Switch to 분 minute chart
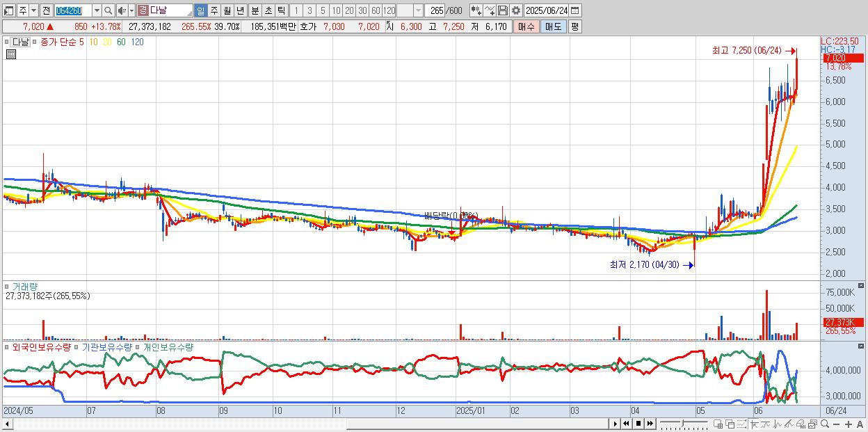The width and height of the screenshot is (868, 432). (x=255, y=10)
